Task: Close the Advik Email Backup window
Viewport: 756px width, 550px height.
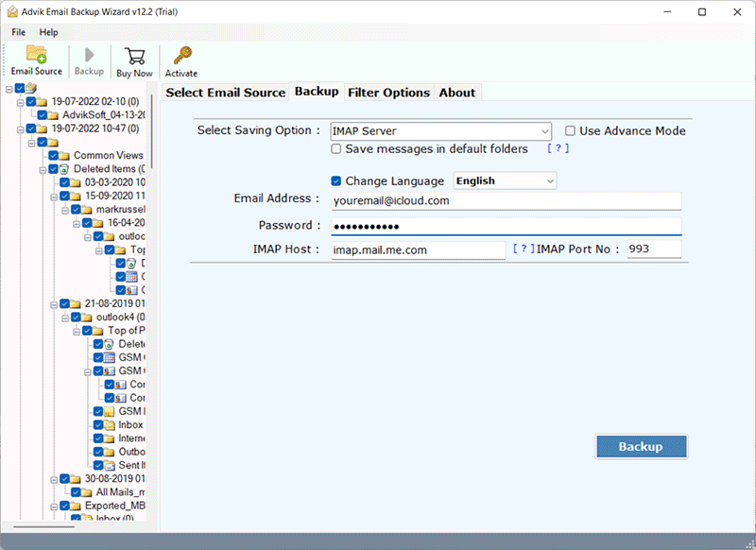Action: point(737,12)
